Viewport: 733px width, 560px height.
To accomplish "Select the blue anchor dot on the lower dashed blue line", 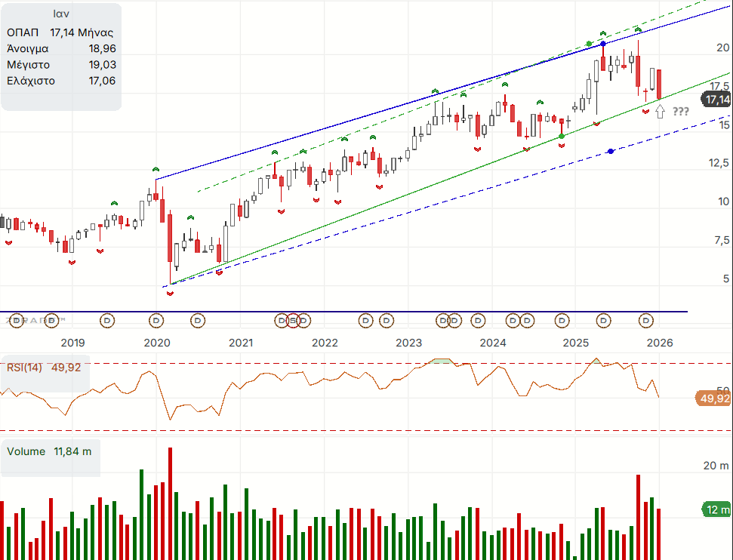I will pyautogui.click(x=611, y=152).
